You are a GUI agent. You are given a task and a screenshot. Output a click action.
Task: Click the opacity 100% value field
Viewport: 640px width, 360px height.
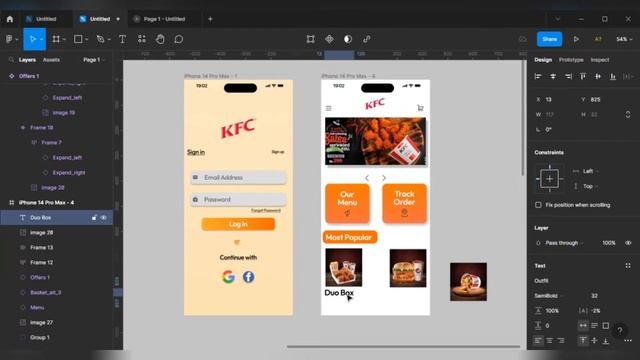(x=609, y=243)
